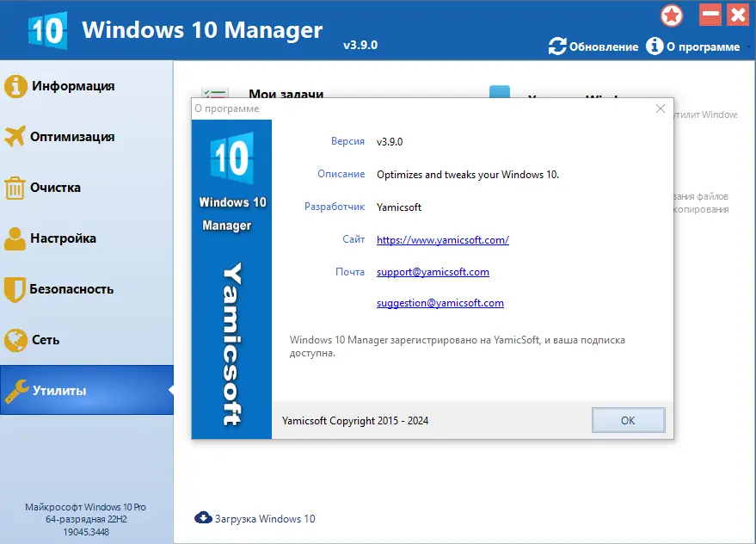
Task: Click the vertical Yamicsoft banner text
Action: (232, 344)
